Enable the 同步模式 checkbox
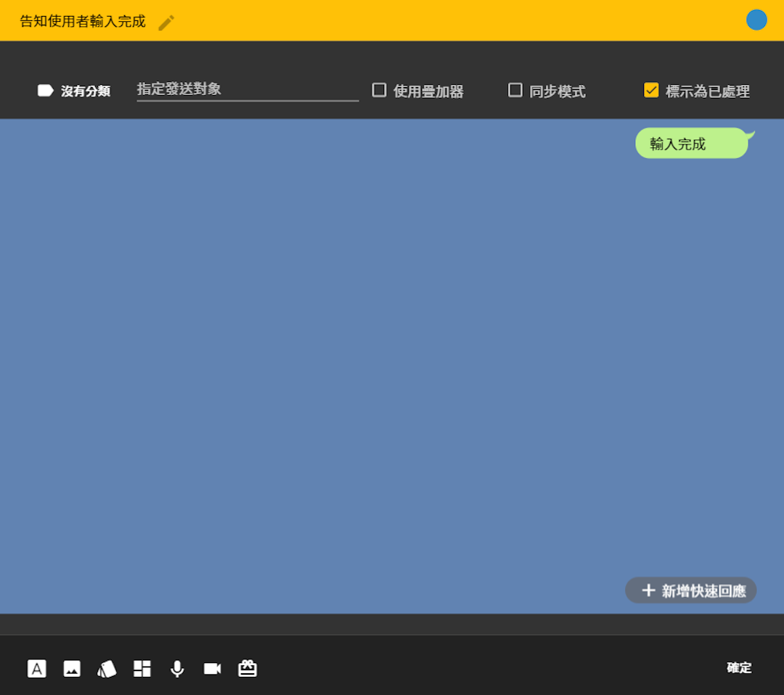This screenshot has height=695, width=784. tap(515, 90)
